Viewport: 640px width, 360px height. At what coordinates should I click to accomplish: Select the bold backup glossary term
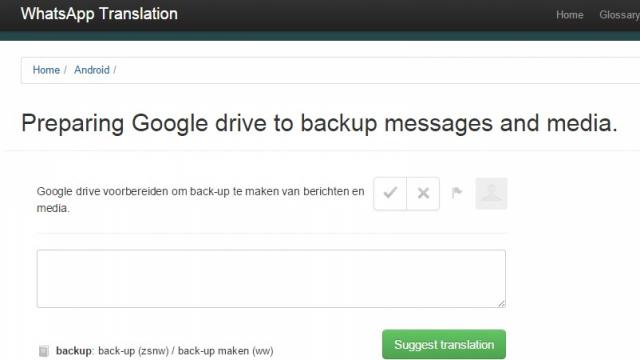tap(73, 351)
